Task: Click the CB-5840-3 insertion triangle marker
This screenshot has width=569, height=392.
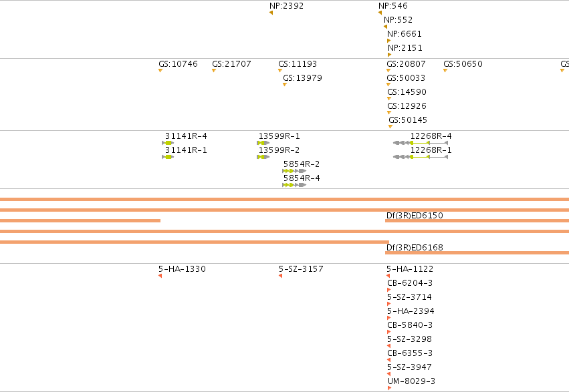Action: click(x=389, y=332)
